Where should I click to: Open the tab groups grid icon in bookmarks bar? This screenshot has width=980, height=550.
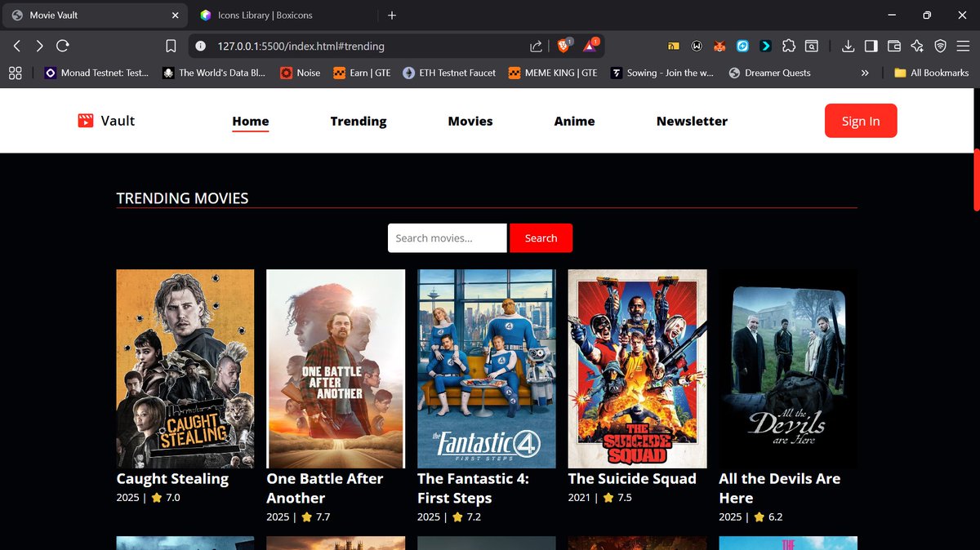[x=15, y=73]
